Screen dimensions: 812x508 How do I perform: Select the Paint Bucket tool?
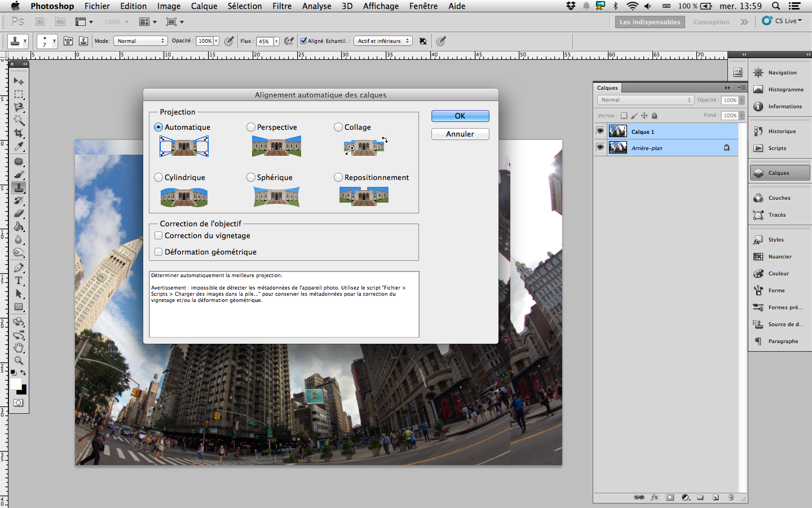click(19, 227)
